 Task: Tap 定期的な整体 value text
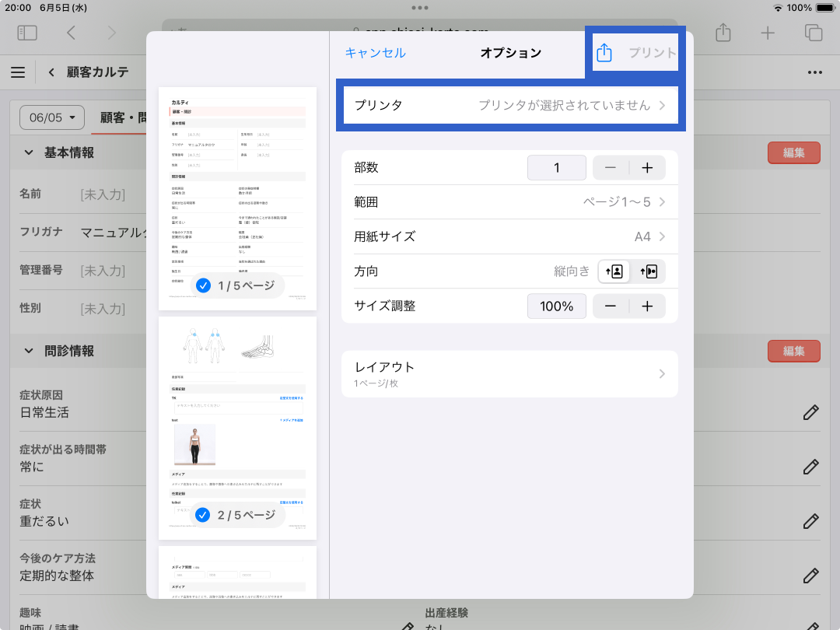(57, 576)
